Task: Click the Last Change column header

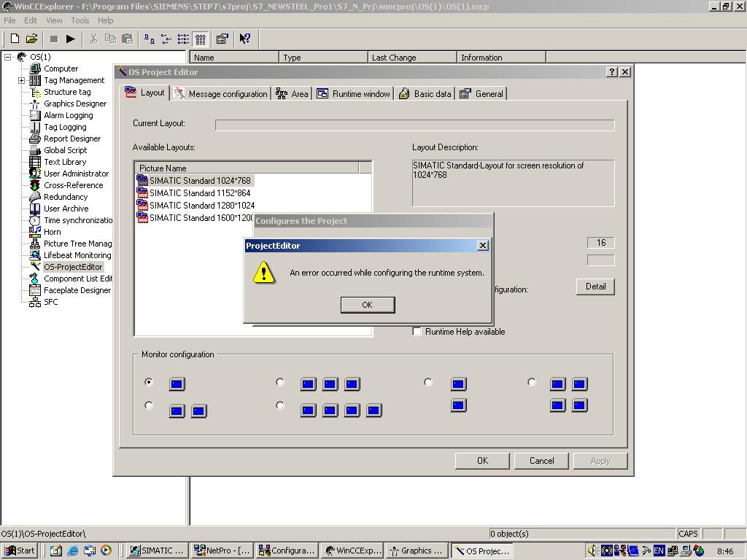Action: (412, 57)
